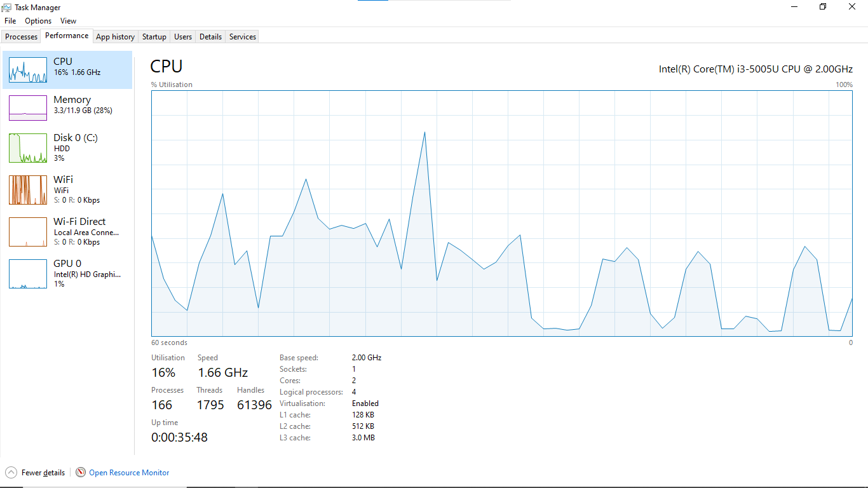The width and height of the screenshot is (868, 488).
Task: Switch to the Users tab
Action: pos(183,37)
